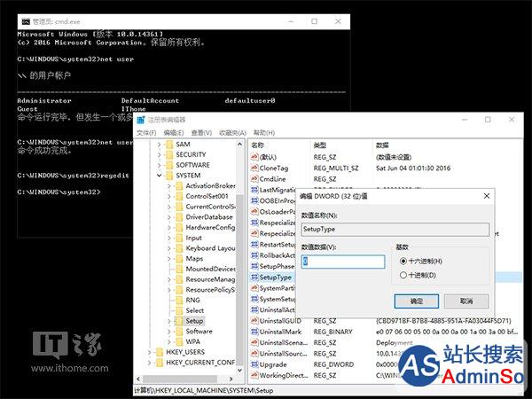Viewport: 532px width, 399px height.
Task: Expand the SECURITY registry key
Action: coord(159,154)
